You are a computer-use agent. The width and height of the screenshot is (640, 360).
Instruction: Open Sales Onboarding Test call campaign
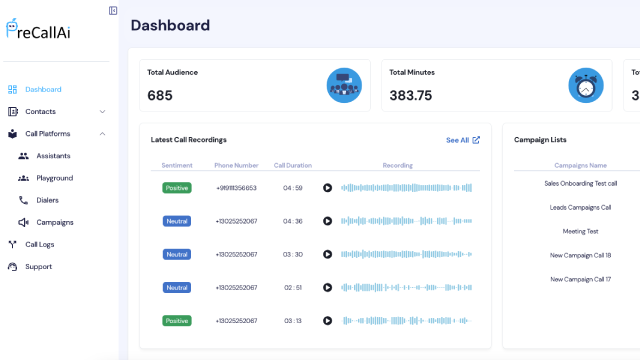pos(580,184)
